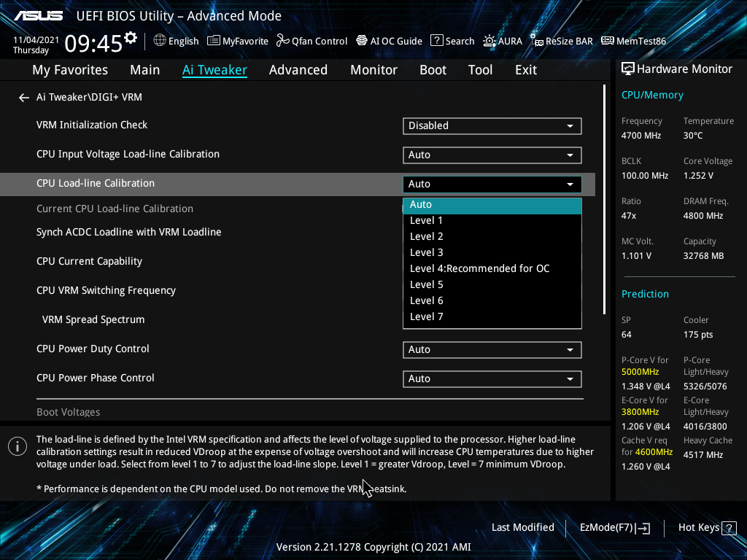Click the 11/04/2021 date

36,40
